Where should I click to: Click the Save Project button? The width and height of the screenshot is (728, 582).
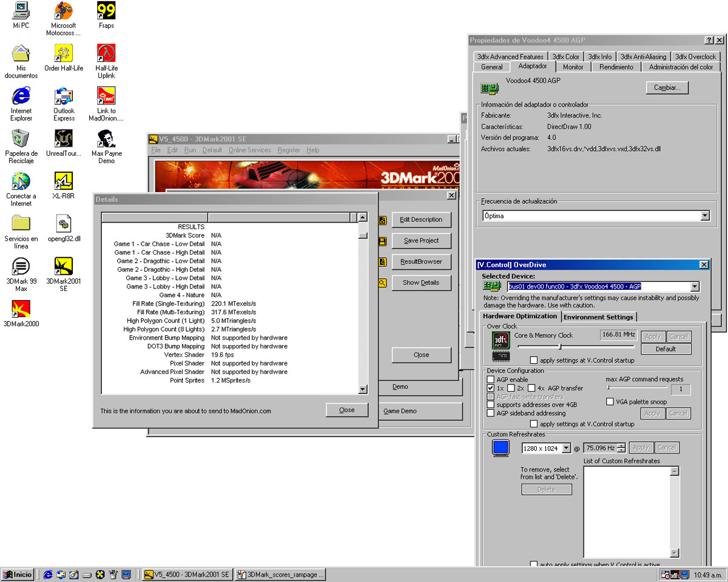[x=421, y=241]
